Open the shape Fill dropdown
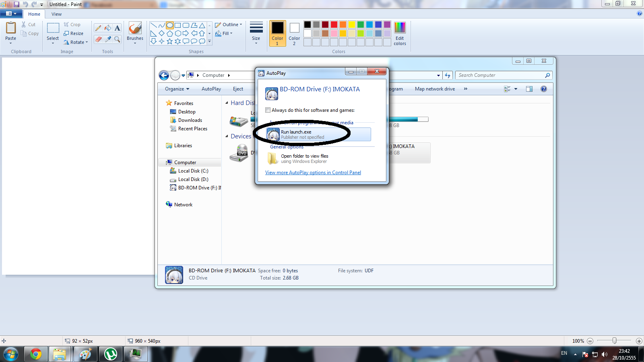The width and height of the screenshot is (644, 362). tap(224, 33)
